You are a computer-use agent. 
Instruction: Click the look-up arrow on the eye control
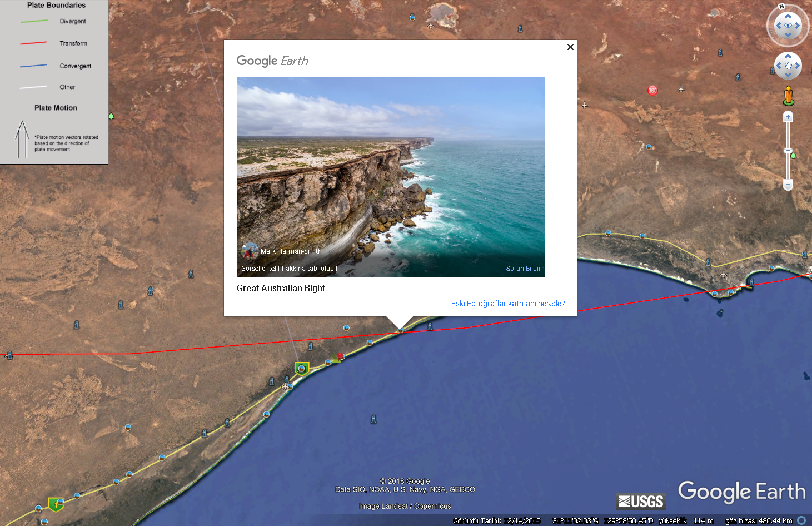[x=788, y=16]
